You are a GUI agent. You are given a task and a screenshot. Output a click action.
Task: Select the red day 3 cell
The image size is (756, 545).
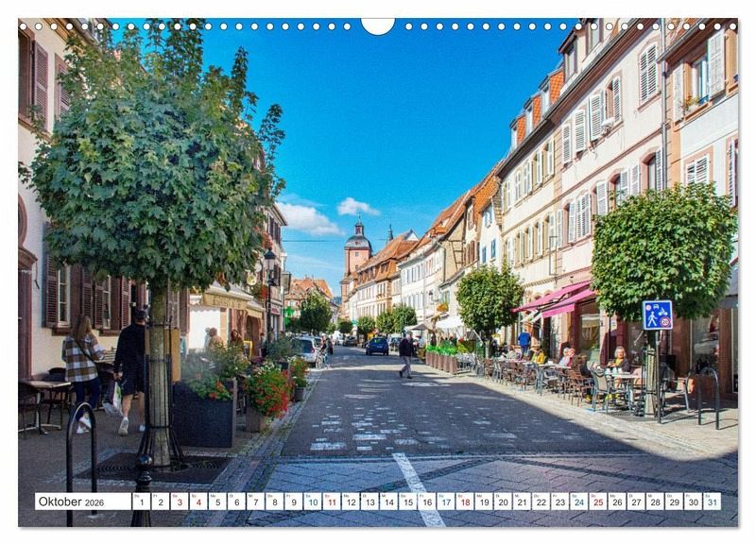(x=179, y=502)
